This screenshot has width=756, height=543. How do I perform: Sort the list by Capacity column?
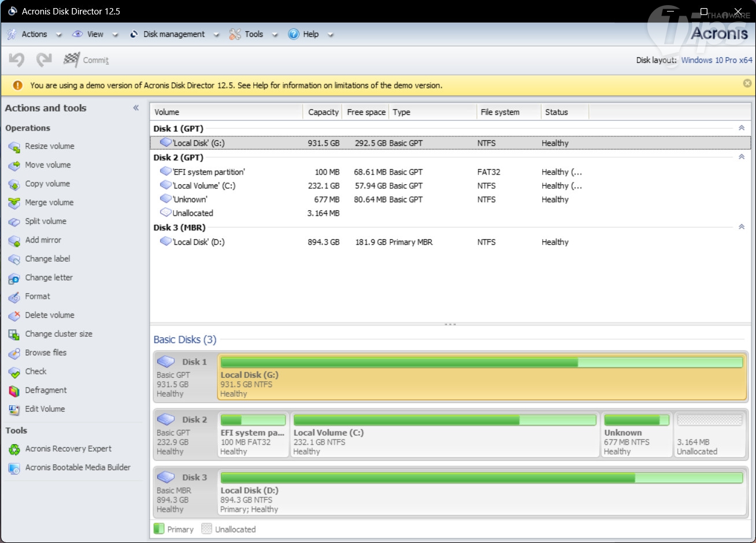pyautogui.click(x=323, y=112)
